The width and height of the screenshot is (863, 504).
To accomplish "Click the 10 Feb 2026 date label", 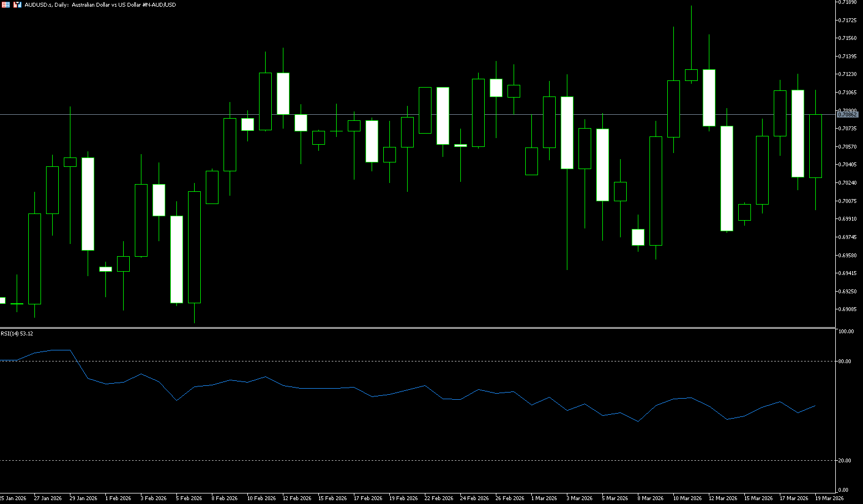I will click(261, 498).
